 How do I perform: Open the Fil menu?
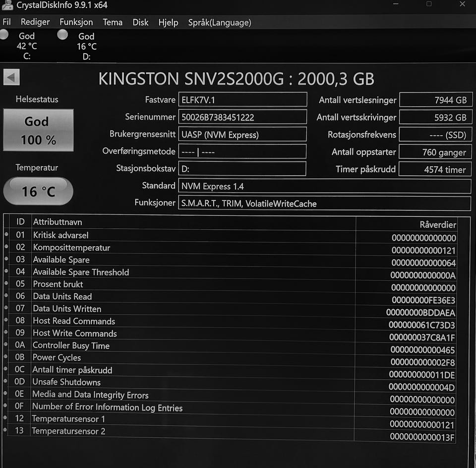(x=6, y=22)
